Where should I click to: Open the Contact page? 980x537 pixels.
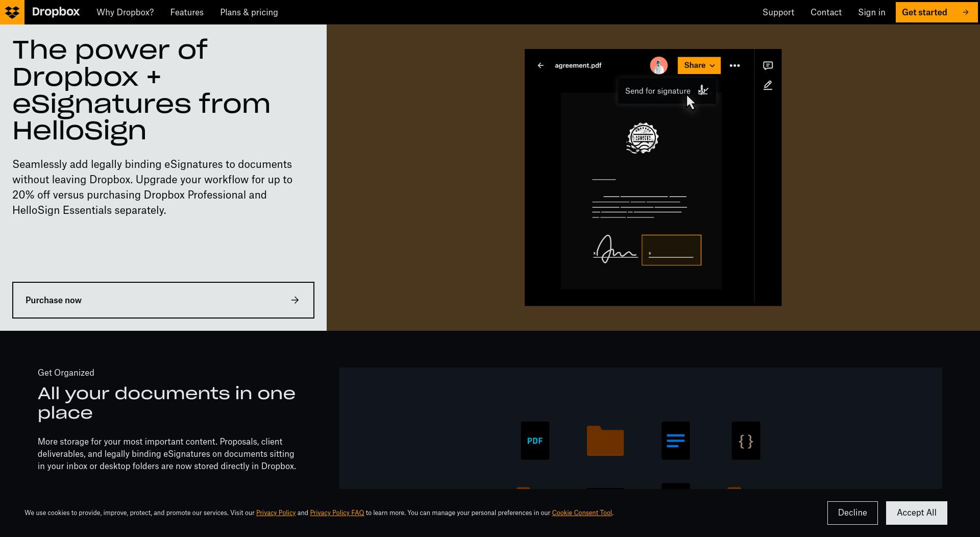pos(826,12)
